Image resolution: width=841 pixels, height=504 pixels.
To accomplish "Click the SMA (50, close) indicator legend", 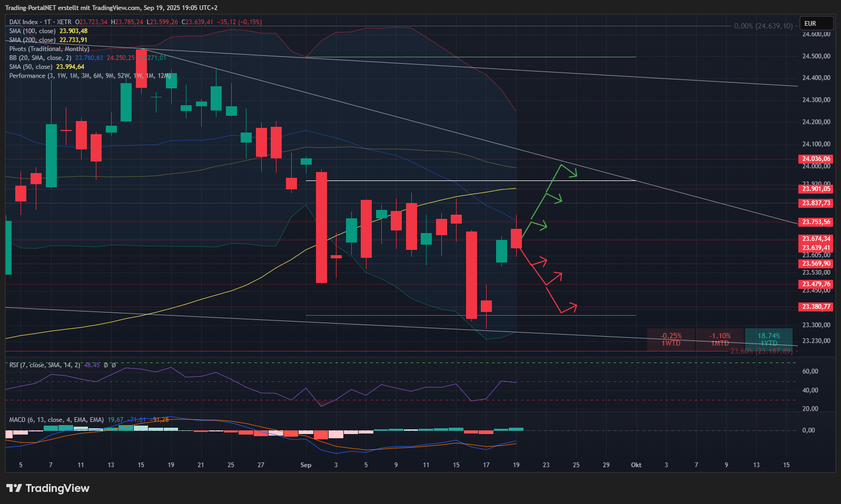I will 31,67.
